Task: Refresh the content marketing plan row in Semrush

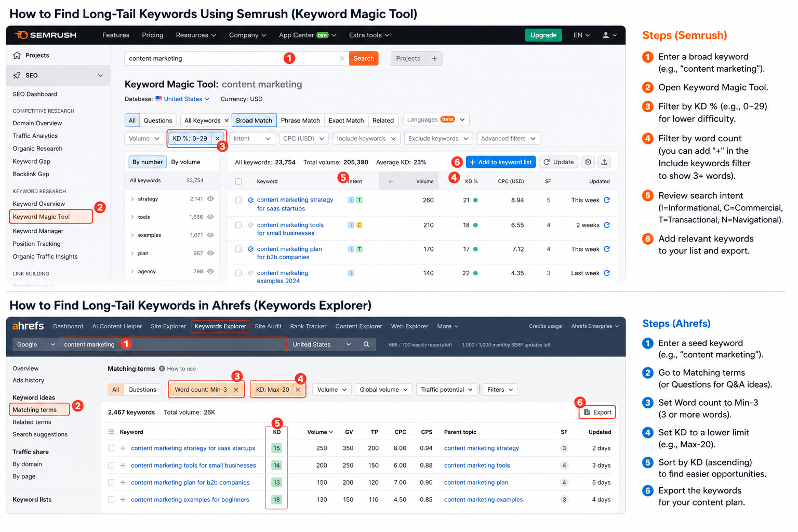Action: [x=607, y=249]
